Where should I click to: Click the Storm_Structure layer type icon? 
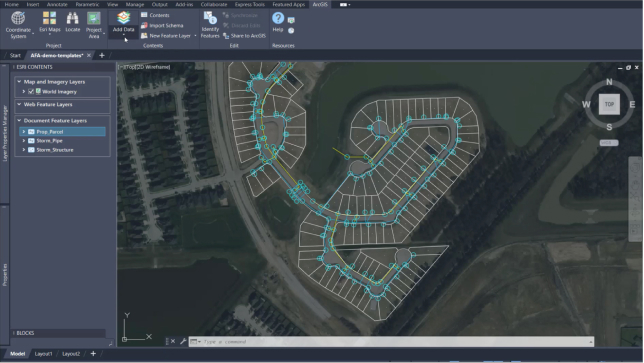[31, 150]
